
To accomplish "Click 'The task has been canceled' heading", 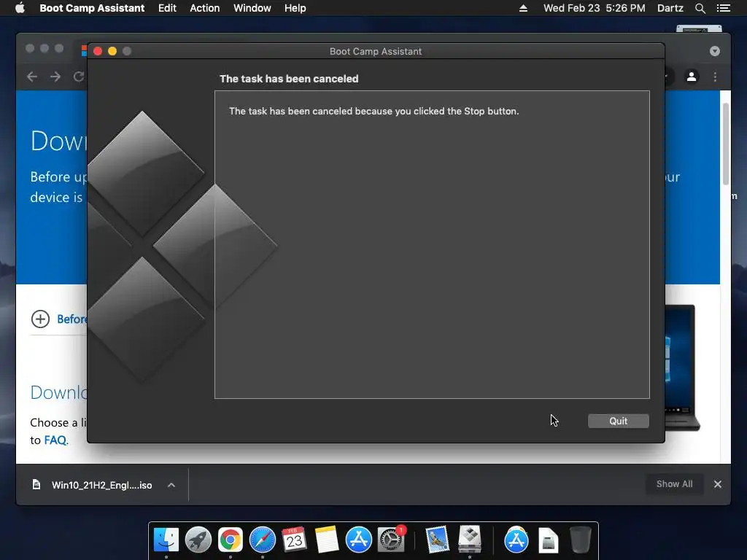I will [289, 79].
